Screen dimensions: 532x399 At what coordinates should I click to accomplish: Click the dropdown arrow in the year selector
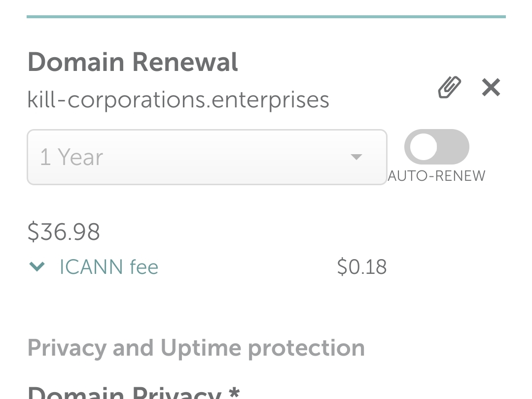click(x=356, y=157)
